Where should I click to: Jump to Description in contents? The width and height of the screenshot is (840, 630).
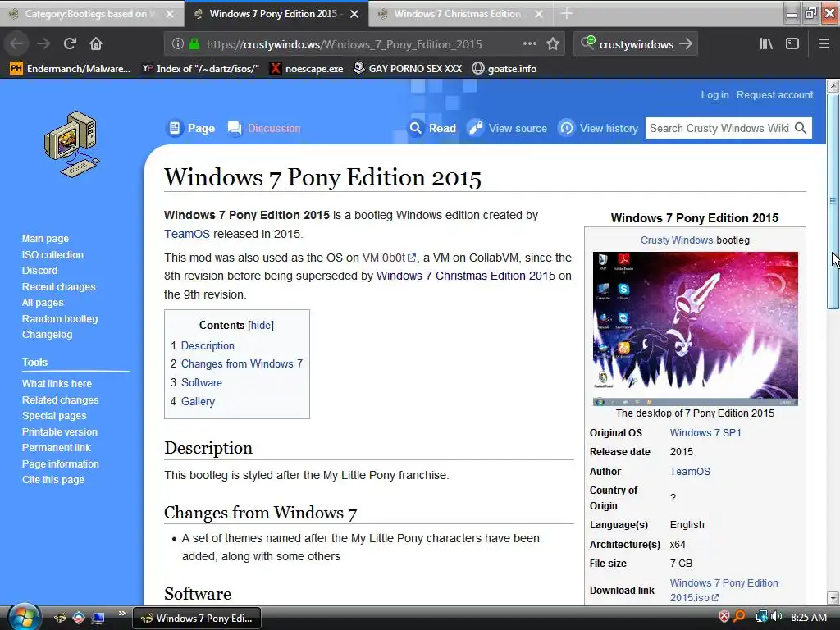[x=208, y=345]
